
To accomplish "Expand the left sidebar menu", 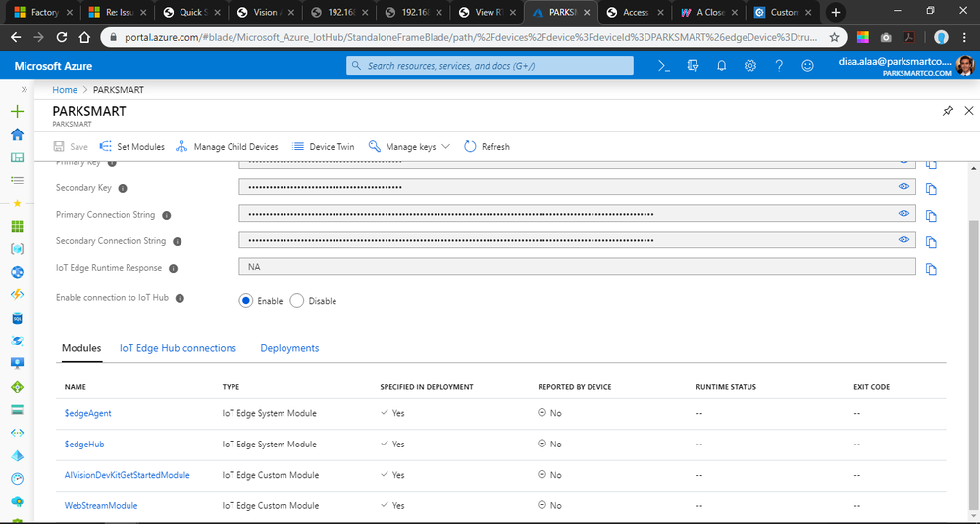I will click(25, 89).
